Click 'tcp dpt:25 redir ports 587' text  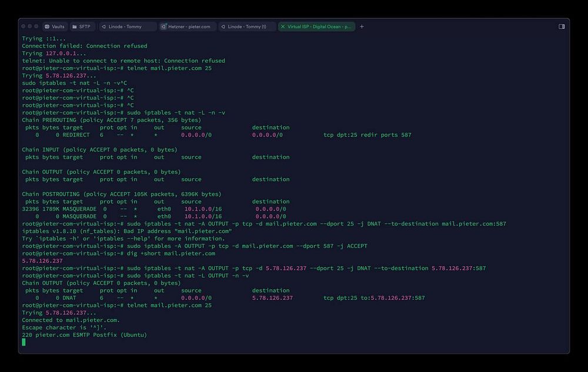click(x=367, y=135)
